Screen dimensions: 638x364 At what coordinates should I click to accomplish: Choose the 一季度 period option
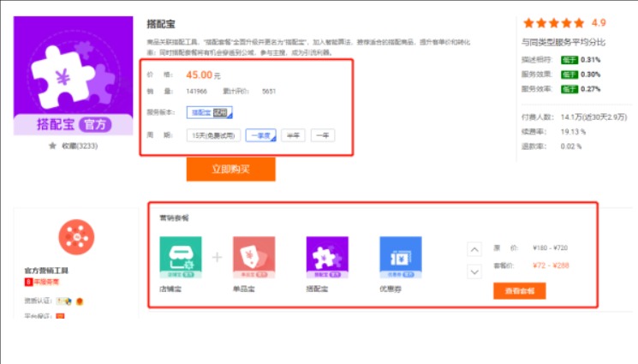(x=261, y=135)
